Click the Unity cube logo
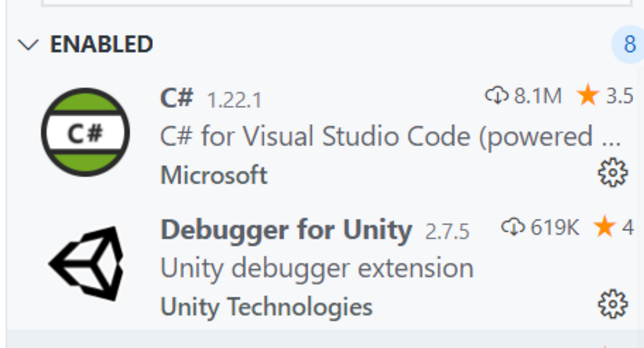The height and width of the screenshot is (348, 644). (86, 263)
